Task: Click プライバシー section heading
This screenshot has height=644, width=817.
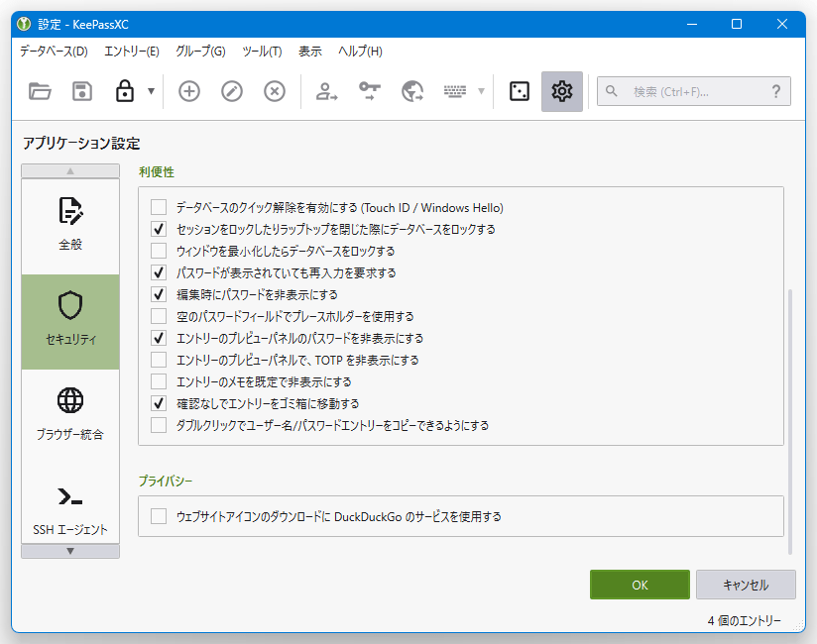Action: coord(166,481)
